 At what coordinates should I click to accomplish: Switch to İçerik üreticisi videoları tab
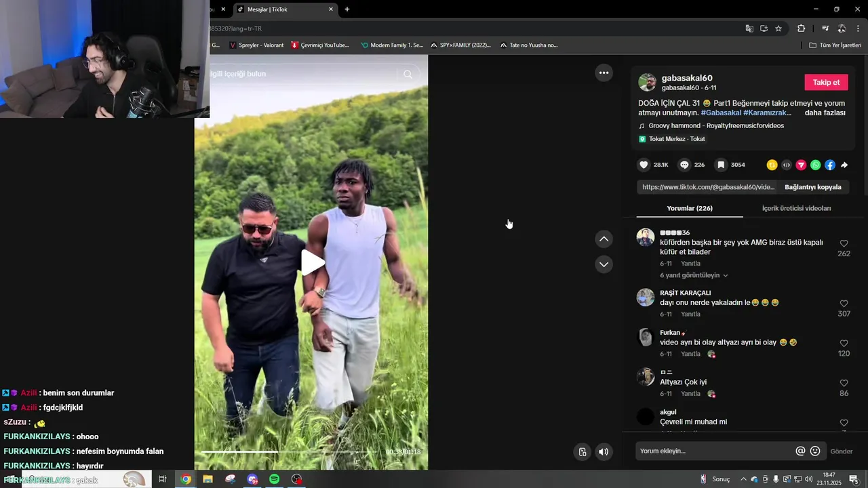[x=796, y=208]
